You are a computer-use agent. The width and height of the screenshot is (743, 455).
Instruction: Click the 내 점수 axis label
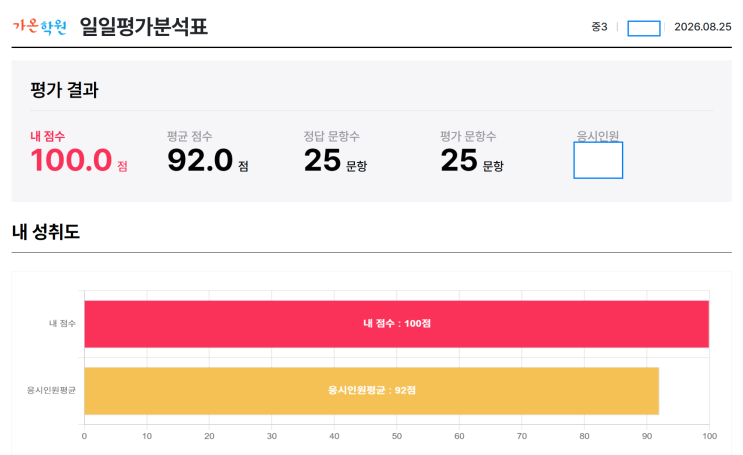tap(62, 323)
